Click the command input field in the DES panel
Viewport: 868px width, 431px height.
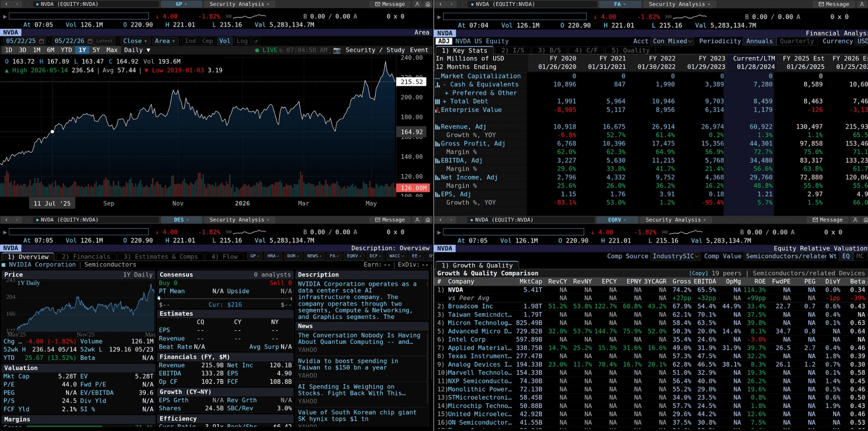[x=79, y=232]
